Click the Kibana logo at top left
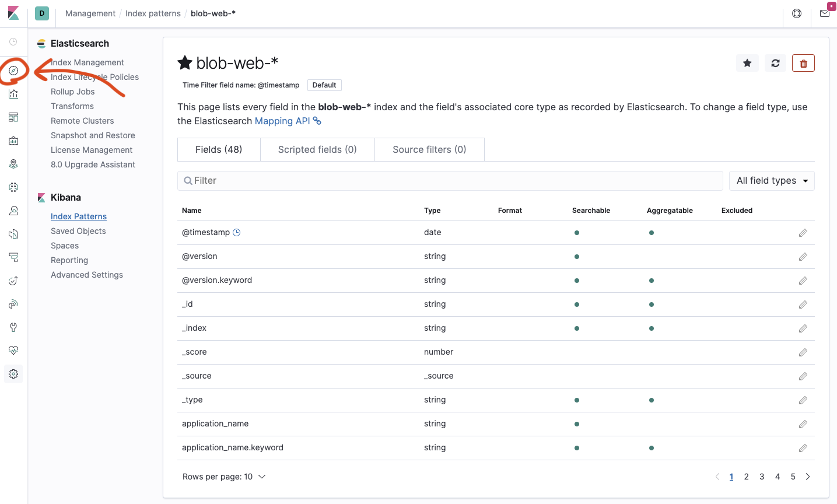This screenshot has width=837, height=504. (x=13, y=13)
